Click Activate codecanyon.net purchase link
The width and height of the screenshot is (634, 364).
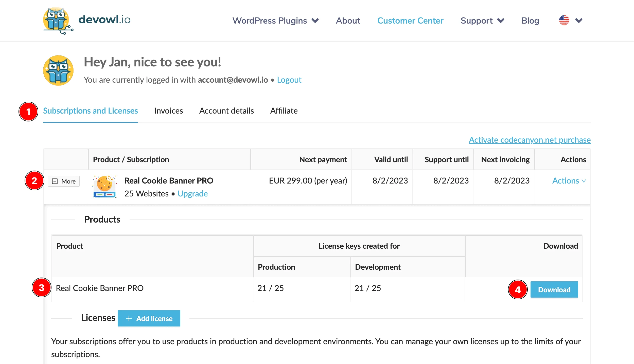coord(530,140)
